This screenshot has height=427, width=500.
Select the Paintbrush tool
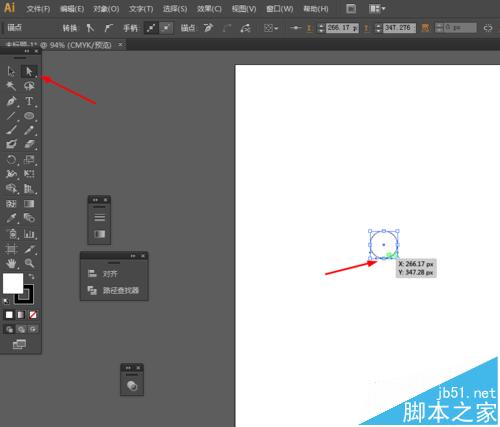pos(11,130)
